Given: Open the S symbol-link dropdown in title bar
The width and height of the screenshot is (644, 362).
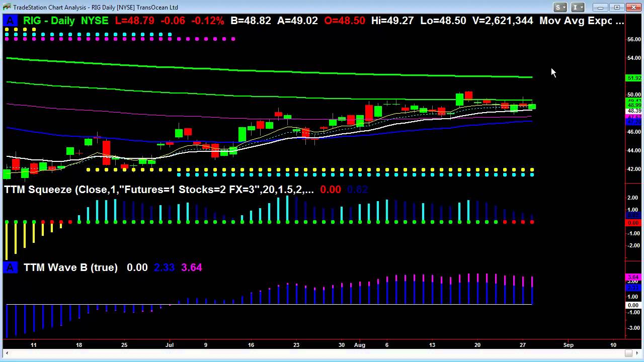Looking at the screenshot, I should tap(560, 7).
